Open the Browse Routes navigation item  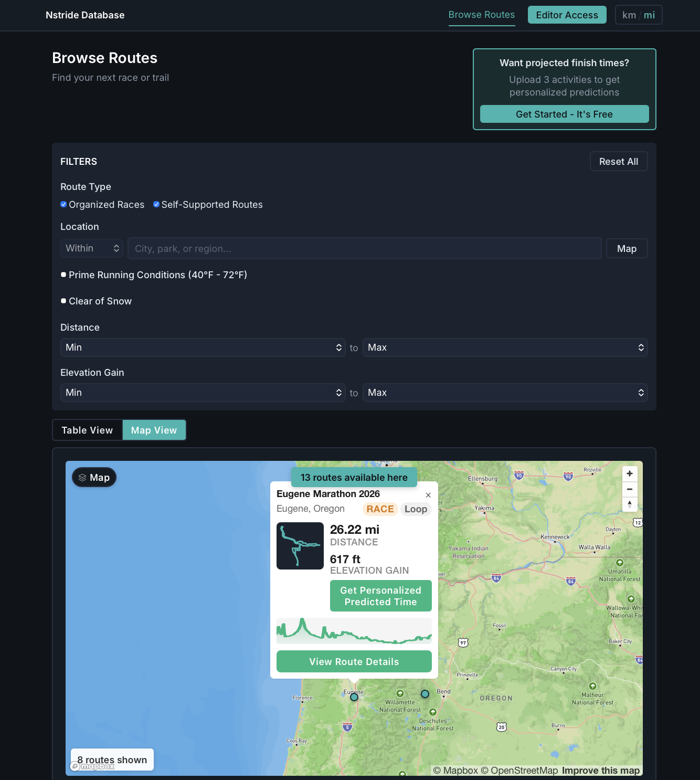[481, 15]
